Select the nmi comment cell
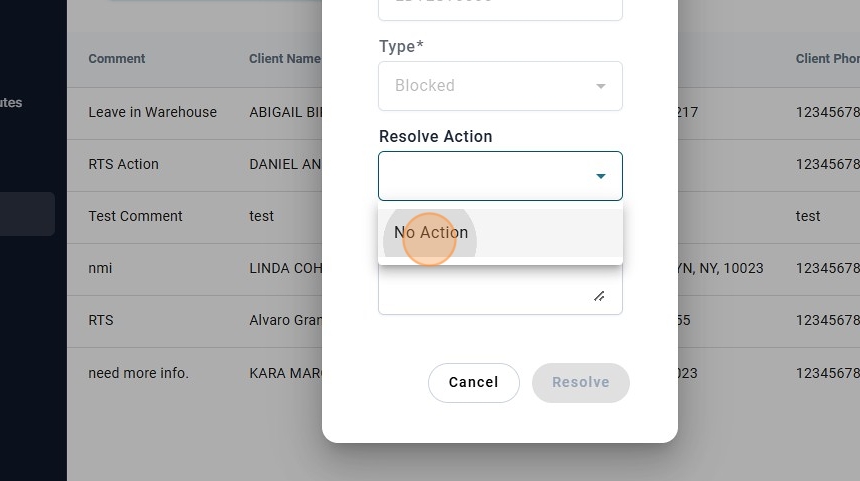This screenshot has height=481, width=860. point(100,268)
